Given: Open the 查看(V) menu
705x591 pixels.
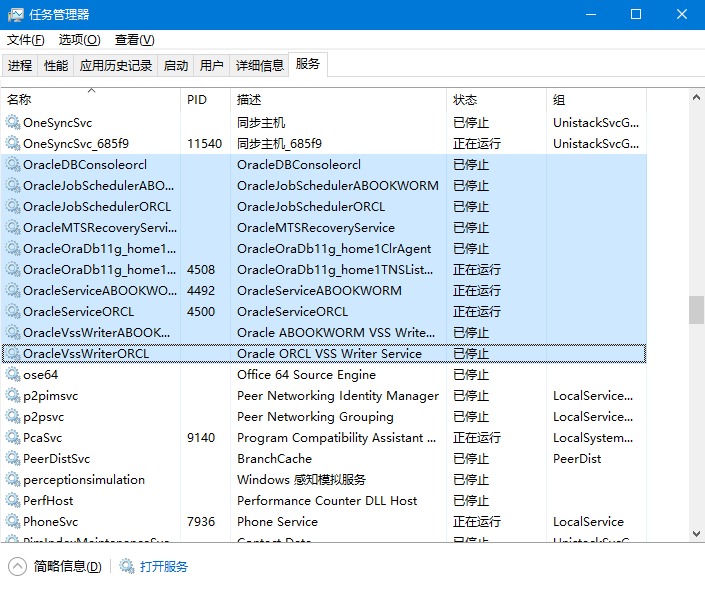Looking at the screenshot, I should click(134, 40).
